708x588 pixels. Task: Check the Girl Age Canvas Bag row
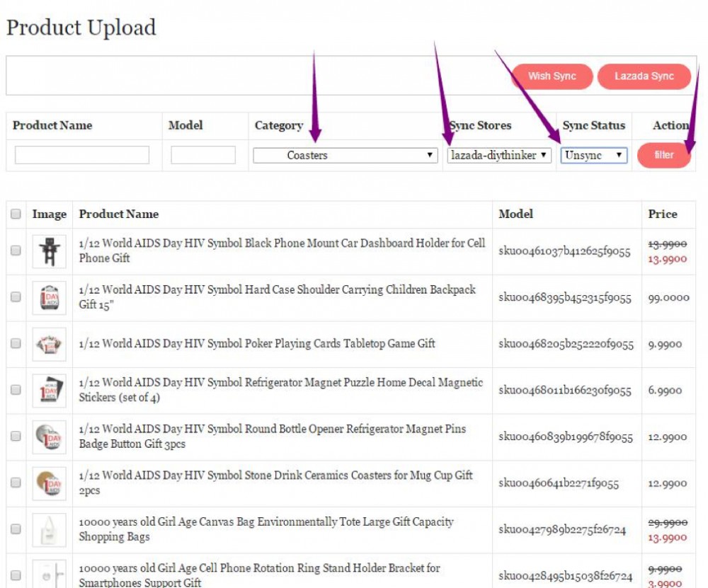point(16,529)
